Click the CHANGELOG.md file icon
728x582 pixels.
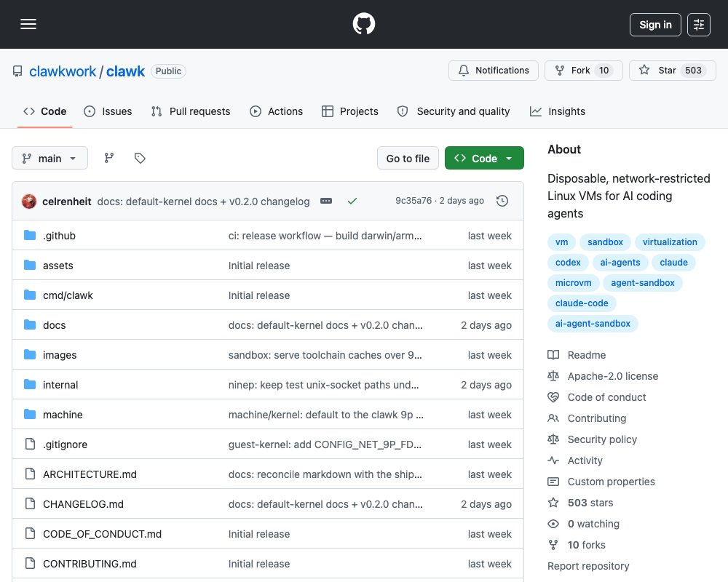click(x=30, y=503)
